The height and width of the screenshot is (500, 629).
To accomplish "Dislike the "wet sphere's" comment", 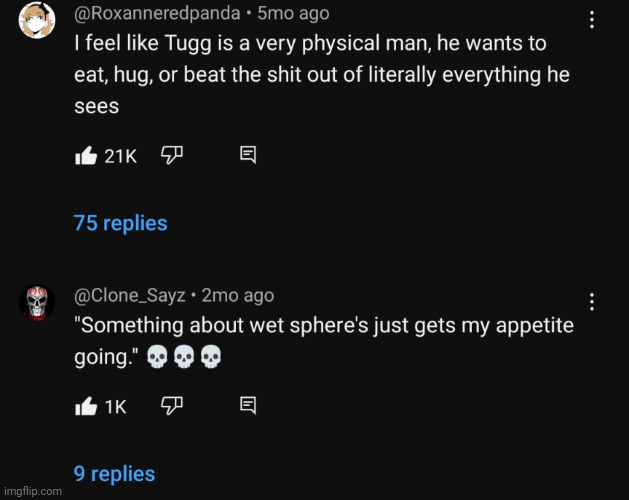I will (x=172, y=406).
